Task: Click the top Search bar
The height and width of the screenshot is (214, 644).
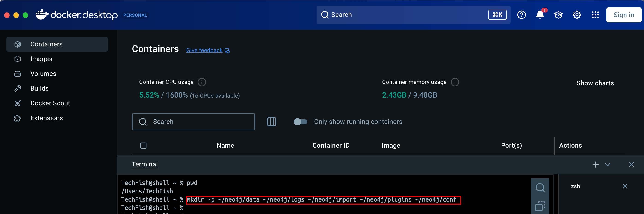Action: (x=413, y=15)
